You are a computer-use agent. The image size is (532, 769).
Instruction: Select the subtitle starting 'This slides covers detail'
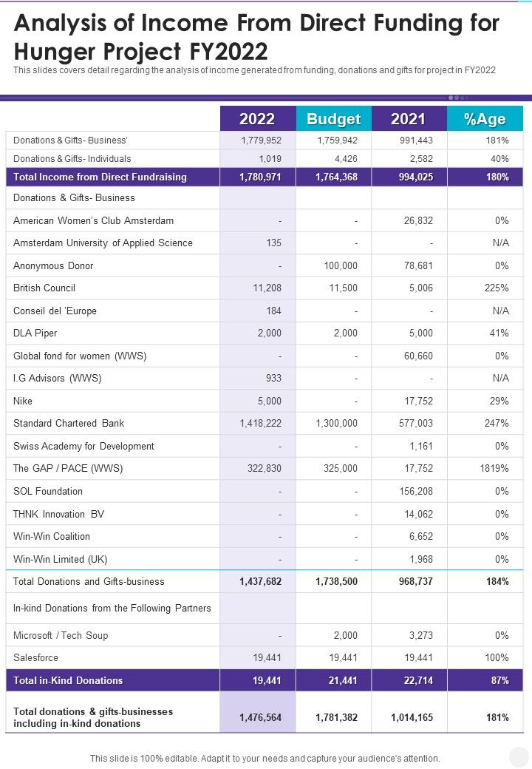(254, 70)
